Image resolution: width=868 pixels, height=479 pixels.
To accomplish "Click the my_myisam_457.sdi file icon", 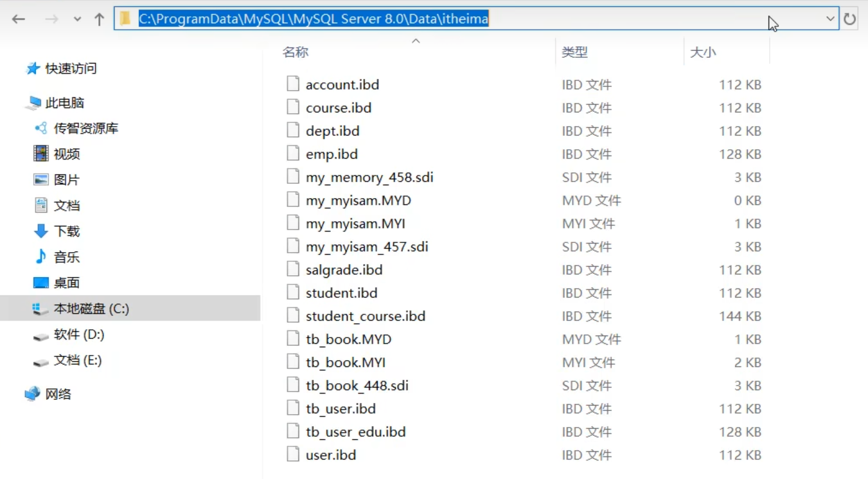I will 293,246.
